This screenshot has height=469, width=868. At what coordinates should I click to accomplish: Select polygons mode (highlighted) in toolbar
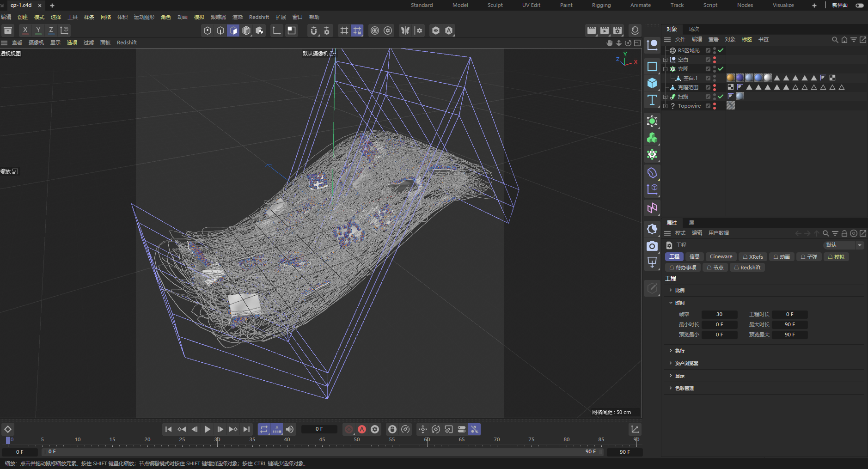233,30
